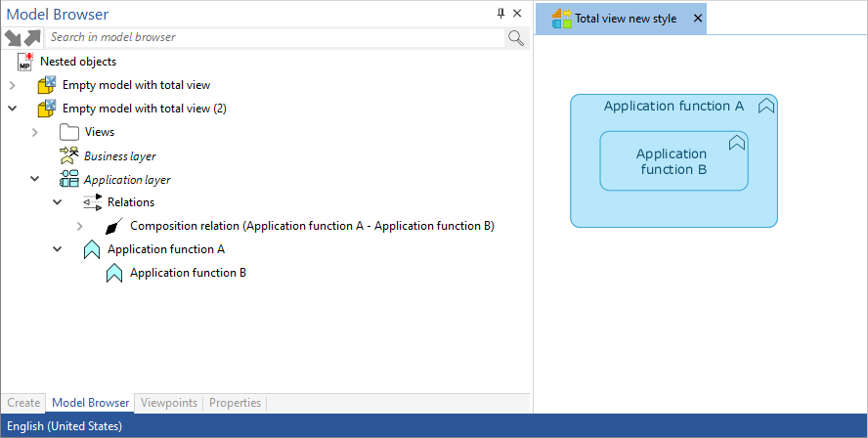Close the Total view new style tab
Viewport: 868px width, 438px height.
coord(697,19)
